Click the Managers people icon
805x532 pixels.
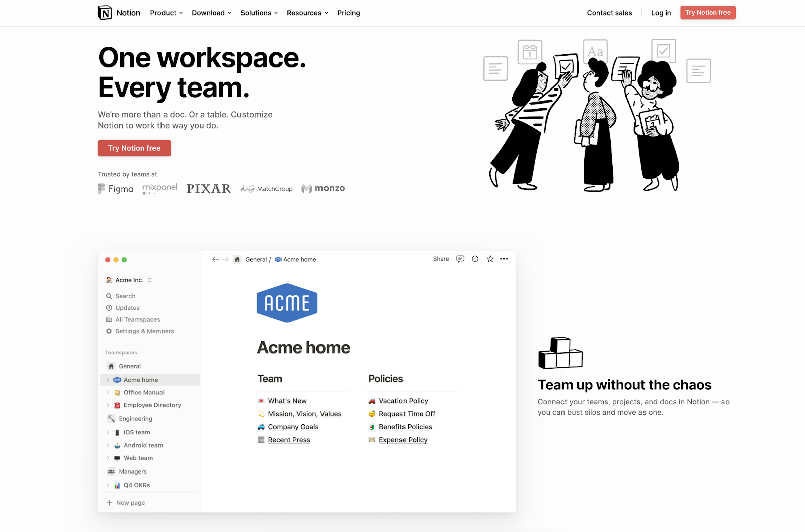click(x=111, y=472)
